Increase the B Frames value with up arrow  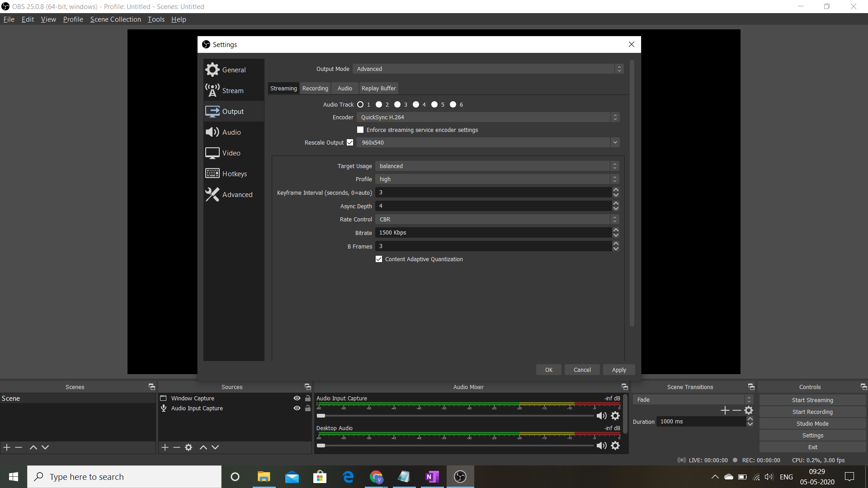(616, 244)
